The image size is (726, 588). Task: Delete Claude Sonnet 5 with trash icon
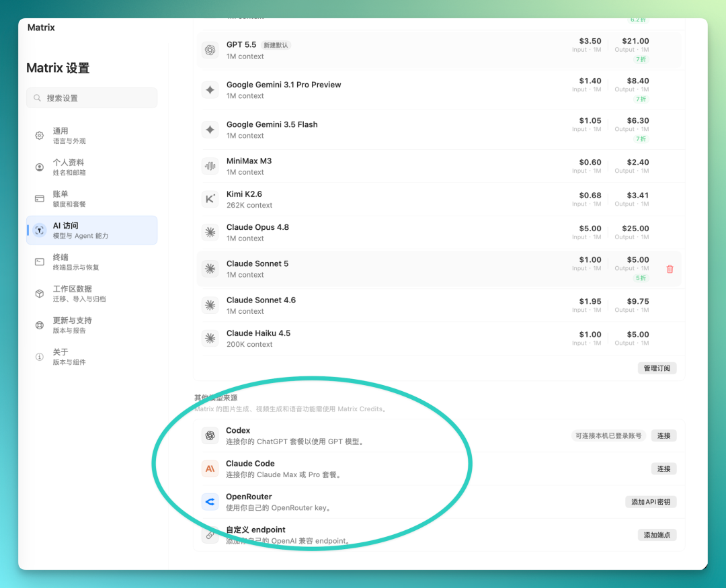click(x=670, y=269)
